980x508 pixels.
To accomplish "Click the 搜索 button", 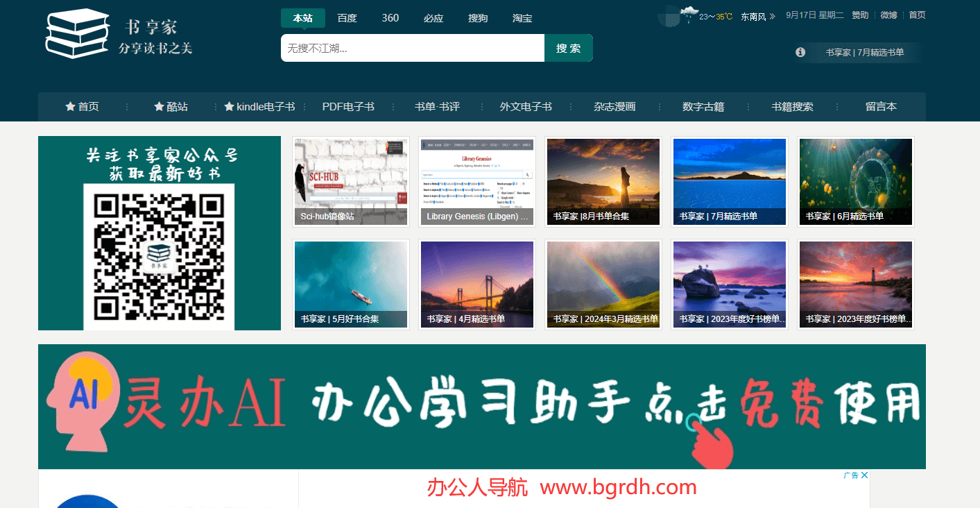I will [569, 48].
